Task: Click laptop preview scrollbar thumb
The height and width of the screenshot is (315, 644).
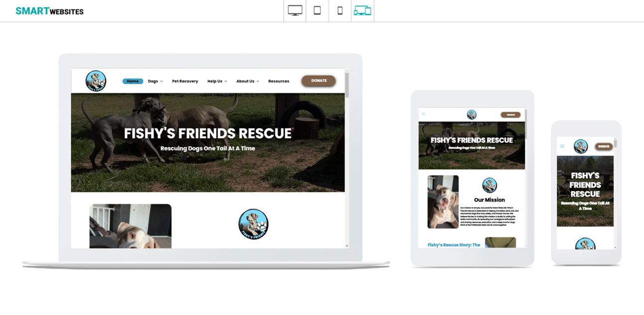Action: click(x=347, y=85)
